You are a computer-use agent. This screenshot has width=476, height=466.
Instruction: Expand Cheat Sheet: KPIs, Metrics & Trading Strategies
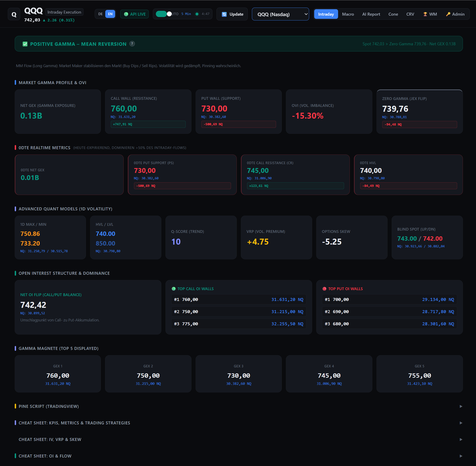(238, 423)
